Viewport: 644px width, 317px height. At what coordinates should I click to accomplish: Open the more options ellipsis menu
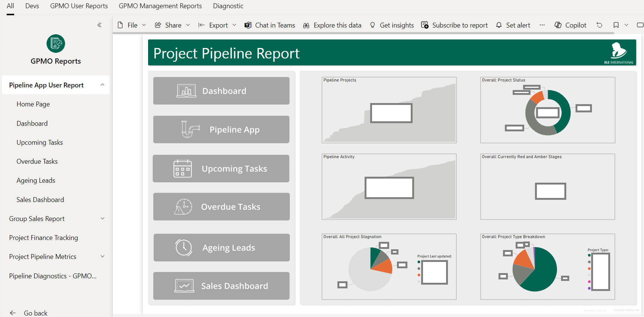tap(542, 25)
